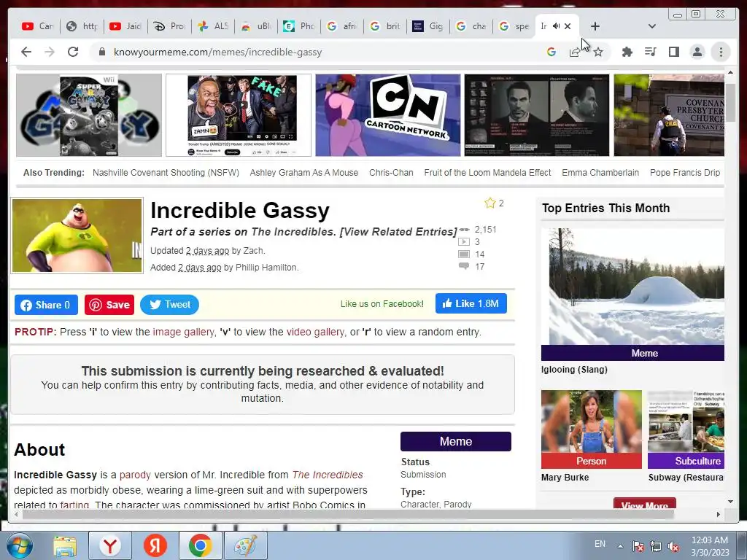This screenshot has height=560, width=747.
Task: Click the parody link in About text
Action: (135, 475)
